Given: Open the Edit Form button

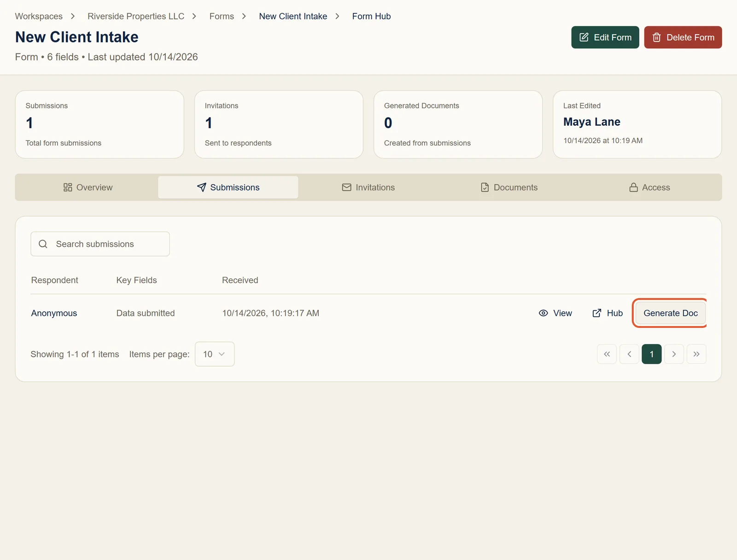Looking at the screenshot, I should [x=605, y=37].
